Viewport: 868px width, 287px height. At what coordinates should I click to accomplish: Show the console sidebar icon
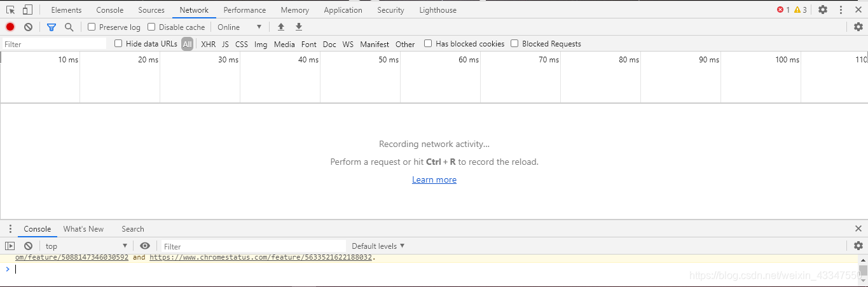tap(10, 246)
